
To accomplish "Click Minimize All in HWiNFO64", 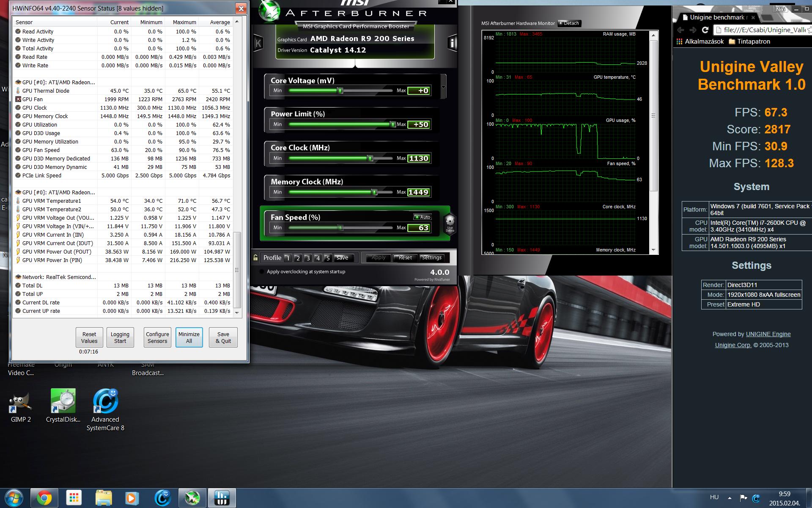I will coord(189,337).
